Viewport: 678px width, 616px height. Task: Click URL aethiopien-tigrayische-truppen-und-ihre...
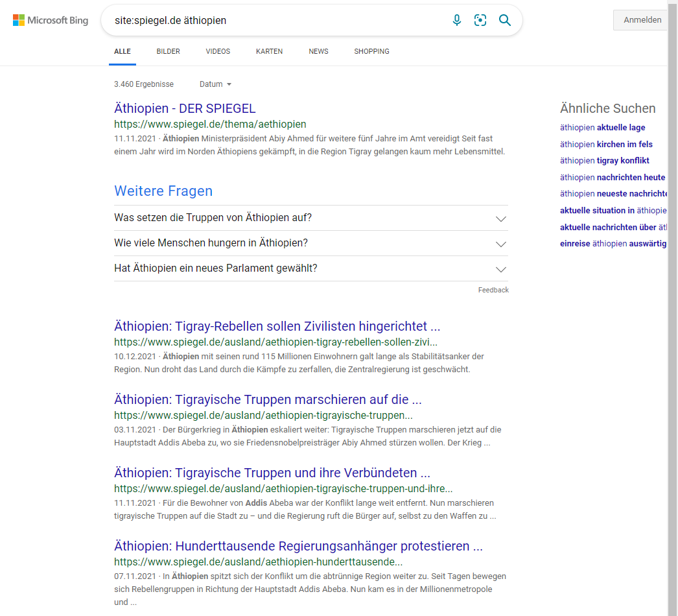(x=283, y=488)
